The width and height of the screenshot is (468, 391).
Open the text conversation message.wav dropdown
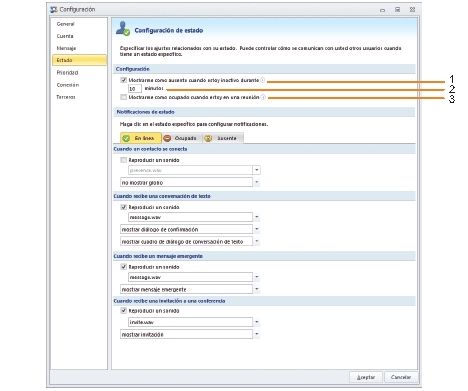pyautogui.click(x=256, y=217)
